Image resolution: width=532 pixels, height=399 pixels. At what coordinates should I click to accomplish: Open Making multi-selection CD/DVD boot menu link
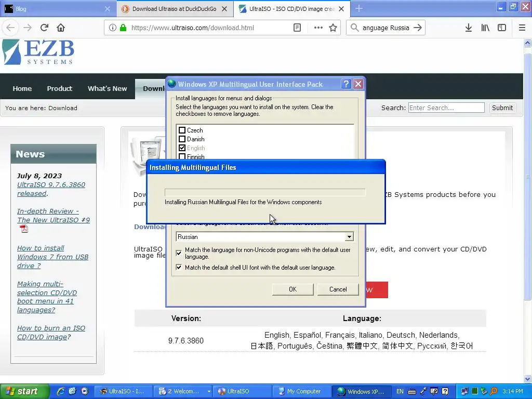click(x=47, y=297)
